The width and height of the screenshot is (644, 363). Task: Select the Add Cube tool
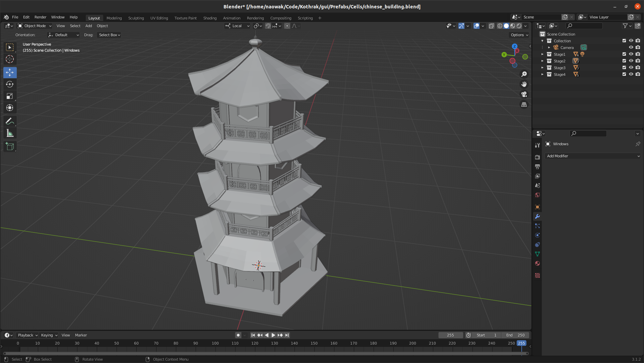(x=10, y=147)
